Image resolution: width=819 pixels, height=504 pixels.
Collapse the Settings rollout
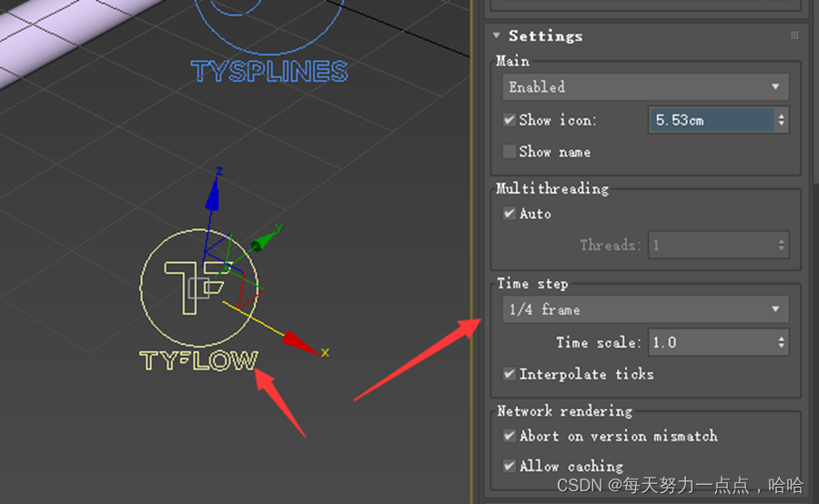click(496, 35)
